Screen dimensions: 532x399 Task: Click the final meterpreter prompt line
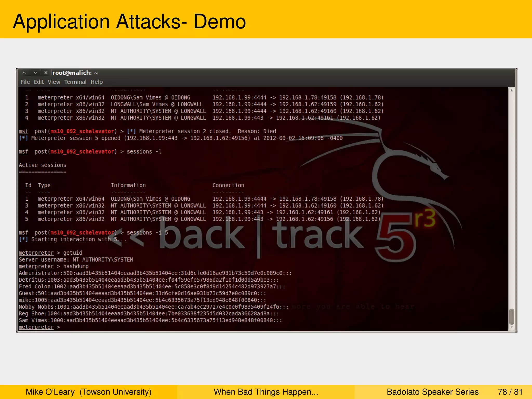pyautogui.click(x=39, y=327)
